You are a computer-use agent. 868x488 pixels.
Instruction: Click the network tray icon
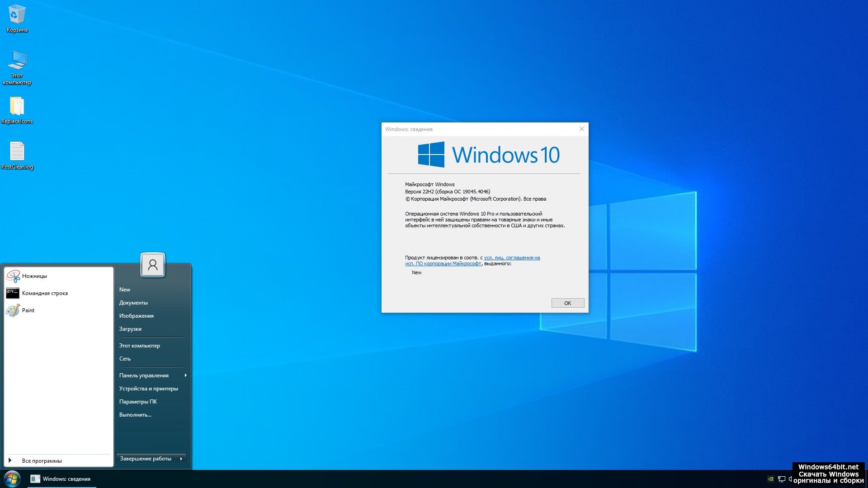coord(781,479)
